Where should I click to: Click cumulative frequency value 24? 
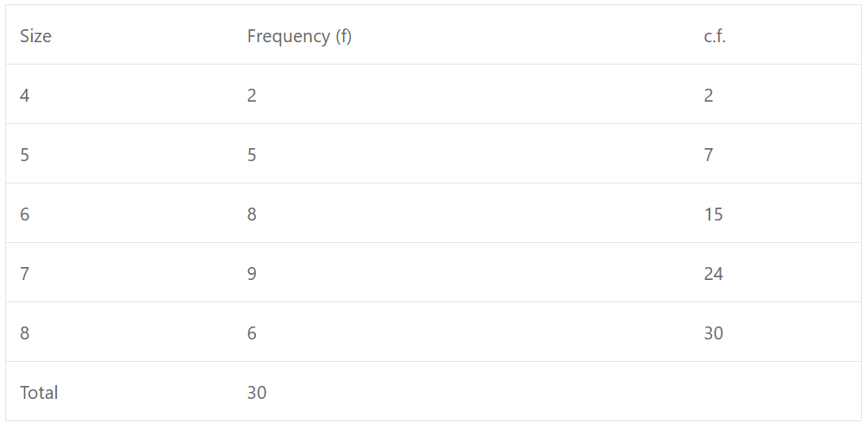click(714, 273)
